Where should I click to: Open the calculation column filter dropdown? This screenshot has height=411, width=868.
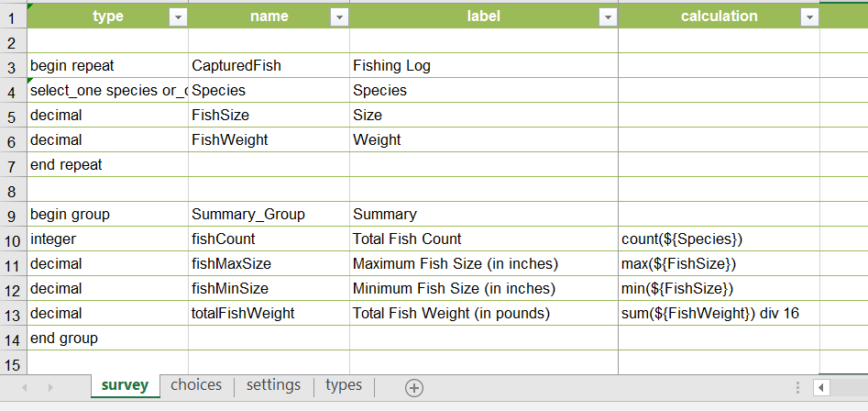[x=808, y=17]
